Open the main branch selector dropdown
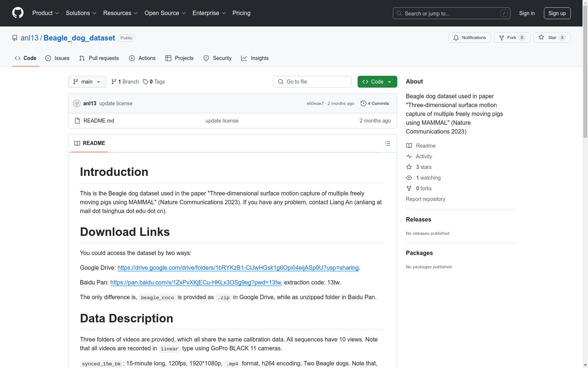 (x=87, y=82)
